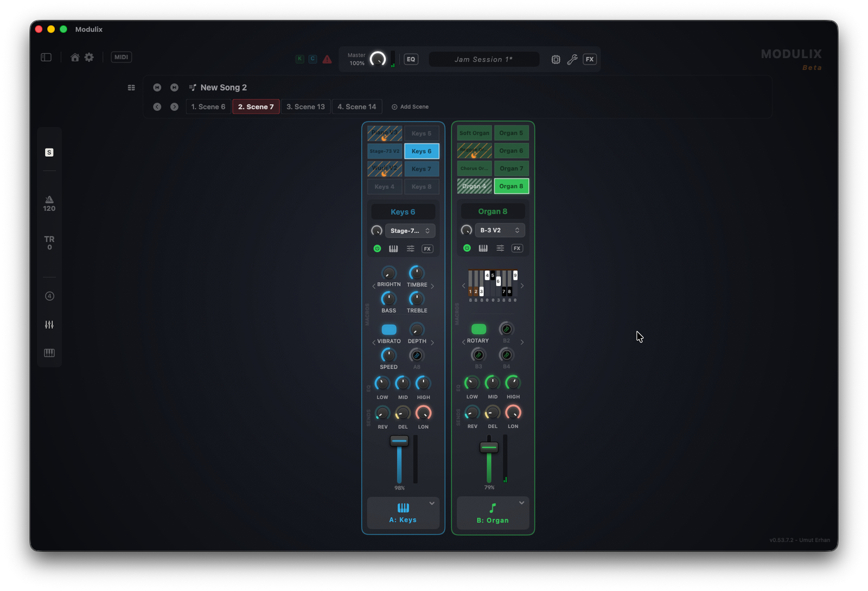This screenshot has height=591, width=868.
Task: Go to next scene arrow
Action: (x=174, y=107)
